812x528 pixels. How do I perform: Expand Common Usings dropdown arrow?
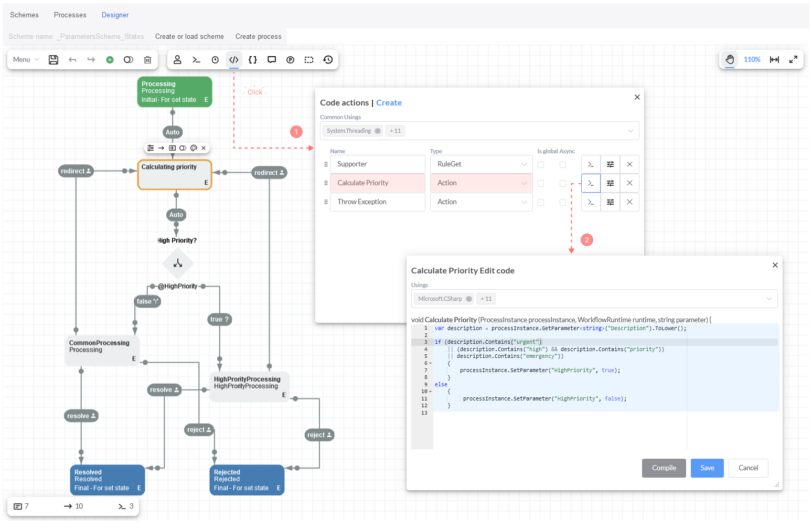[x=631, y=131]
